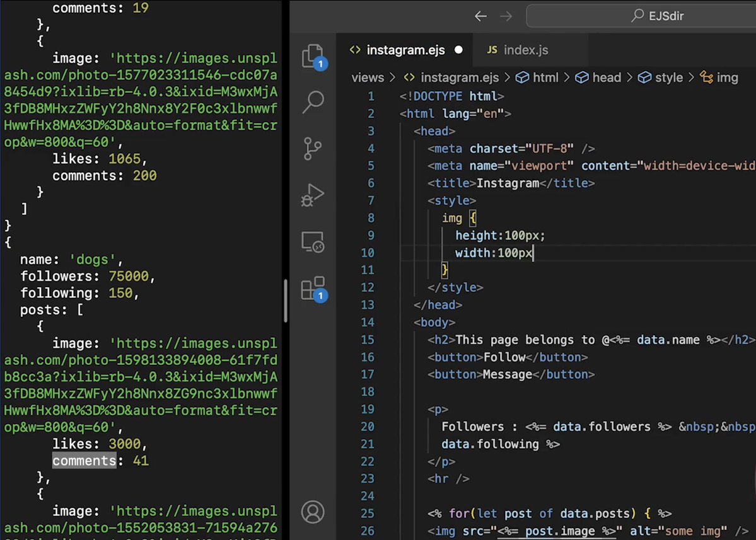The width and height of the screenshot is (756, 540).
Task: Open the Explorer icon in the activity bar
Action: pos(313,55)
